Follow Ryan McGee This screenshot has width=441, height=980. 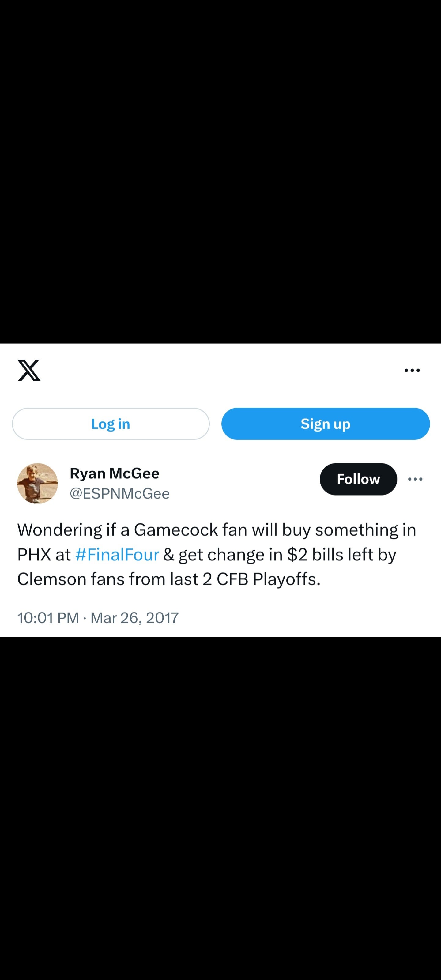tap(358, 479)
